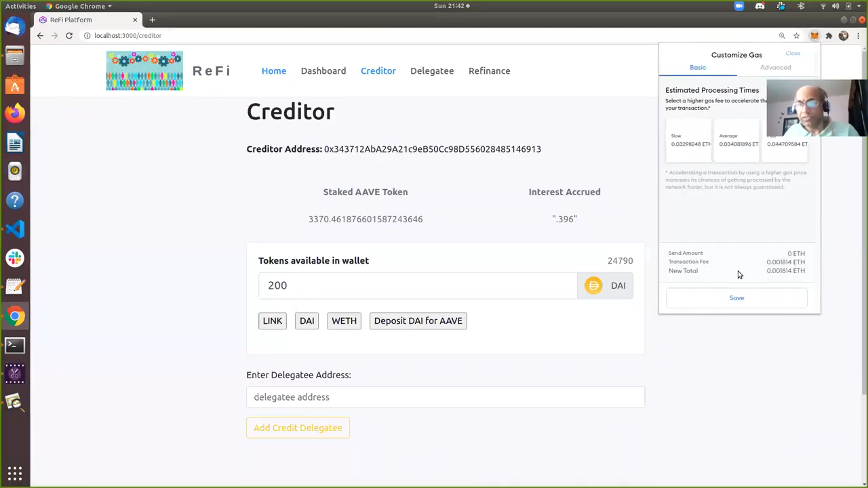Open LibreOffice Writer from the dock

click(x=15, y=143)
